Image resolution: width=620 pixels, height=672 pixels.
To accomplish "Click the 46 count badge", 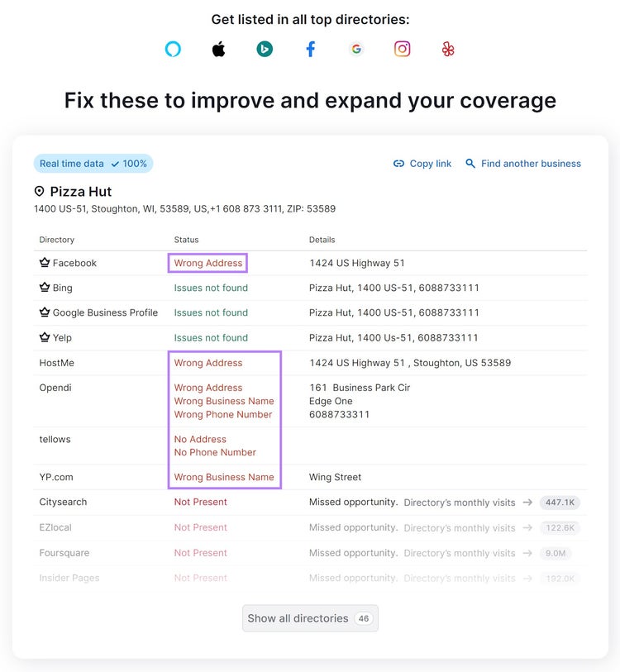I will pyautogui.click(x=364, y=618).
